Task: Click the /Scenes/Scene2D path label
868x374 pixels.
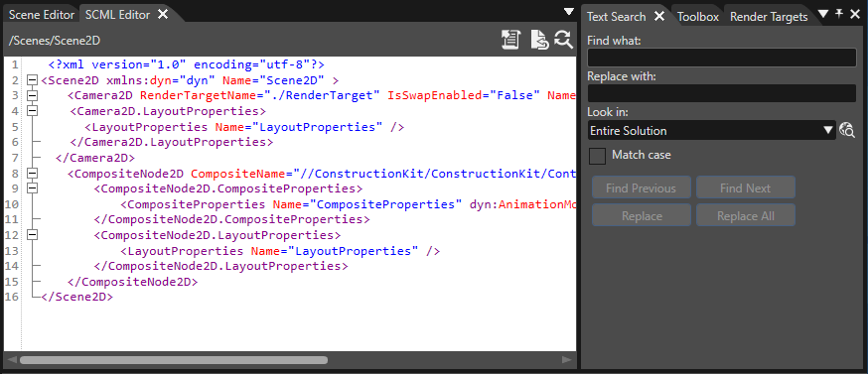Action: (55, 41)
